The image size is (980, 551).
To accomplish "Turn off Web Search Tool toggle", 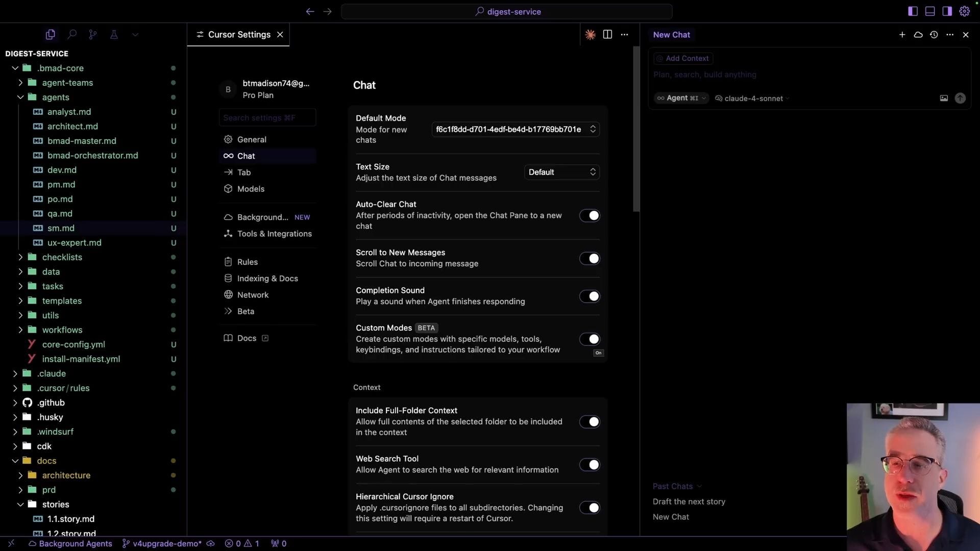I will 589,465.
